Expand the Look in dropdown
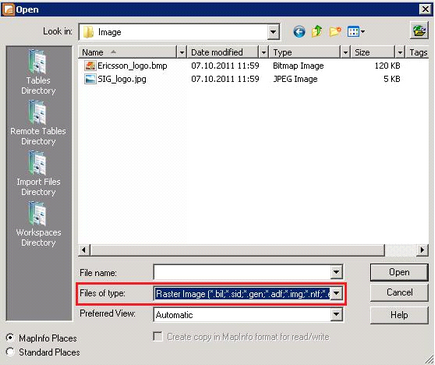Screen dimensions: 435x365 point(273,32)
